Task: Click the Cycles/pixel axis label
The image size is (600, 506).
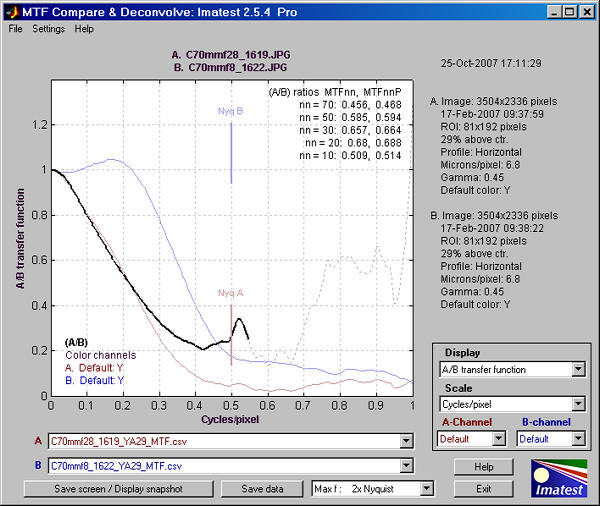Action: click(230, 419)
